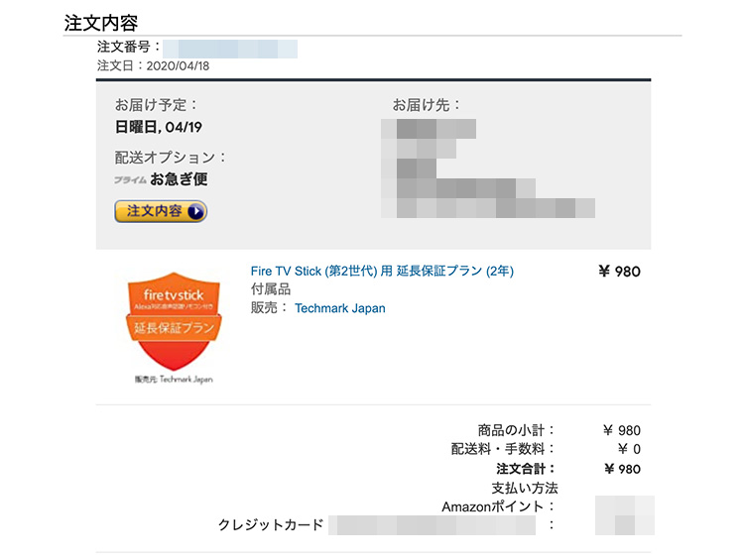Click the 配送料・手数料 ¥ 0 amount
The image size is (744, 560).
[629, 449]
